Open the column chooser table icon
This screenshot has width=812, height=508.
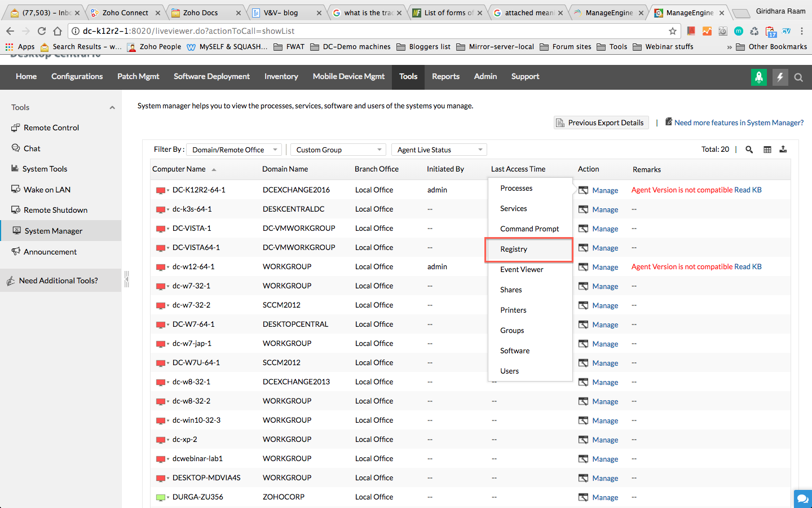pyautogui.click(x=767, y=150)
